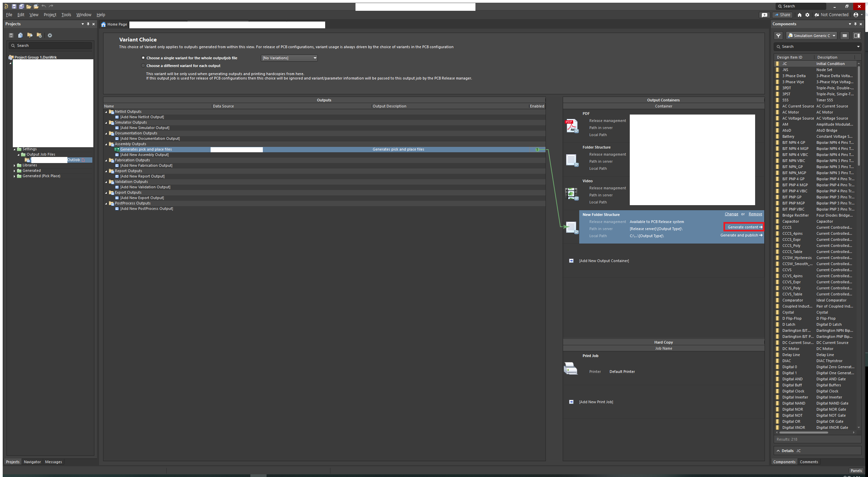Toggle enabled indicator for pick and place output
This screenshot has width=868, height=477.
537,149
